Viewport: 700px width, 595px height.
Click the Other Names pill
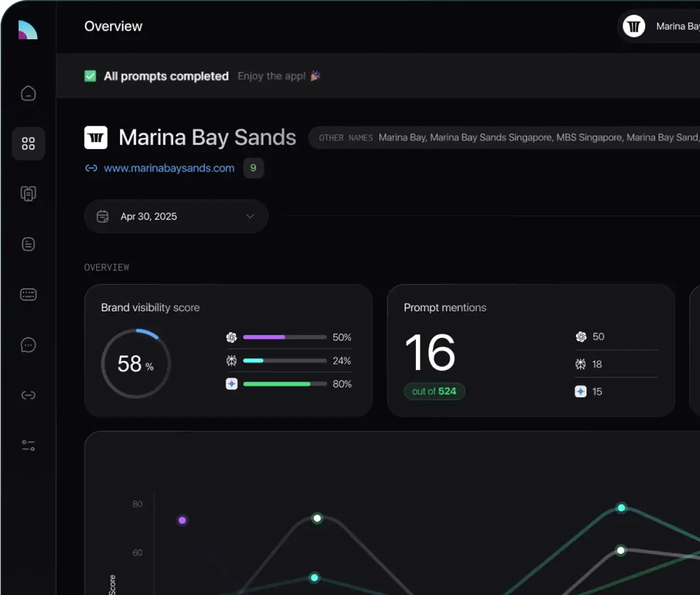504,137
